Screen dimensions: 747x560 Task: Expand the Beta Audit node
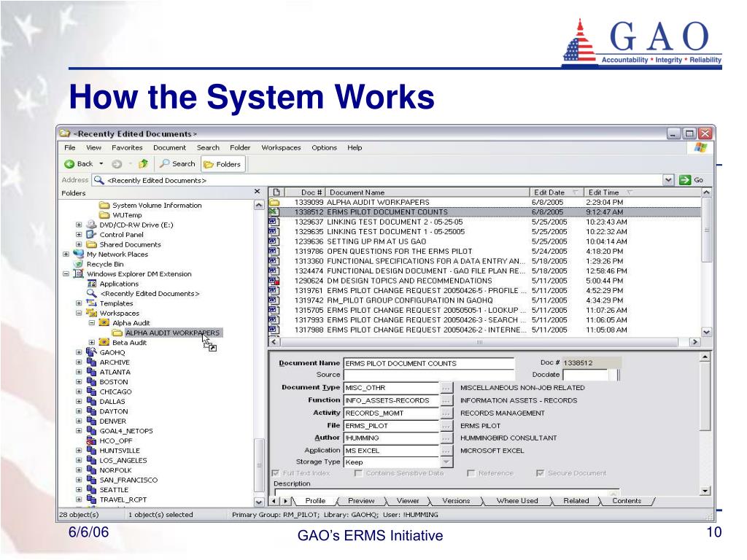pyautogui.click(x=92, y=342)
